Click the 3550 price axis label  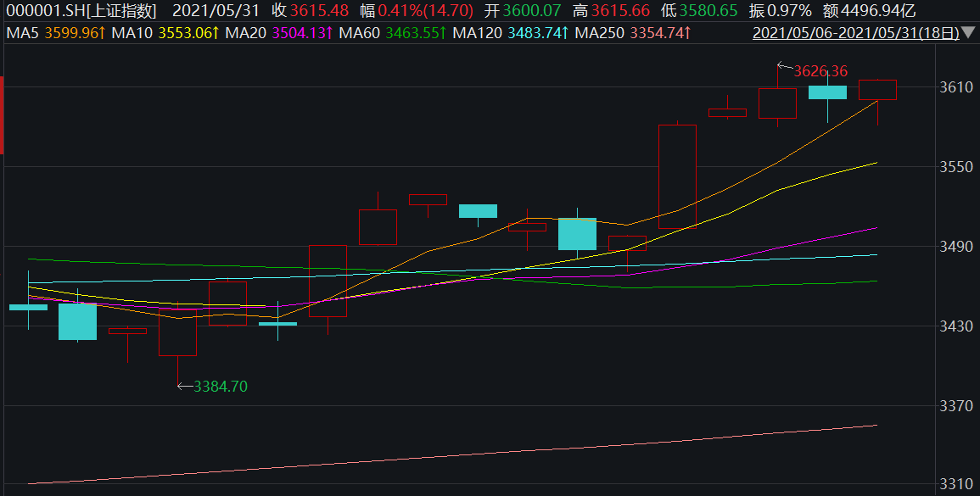957,167
